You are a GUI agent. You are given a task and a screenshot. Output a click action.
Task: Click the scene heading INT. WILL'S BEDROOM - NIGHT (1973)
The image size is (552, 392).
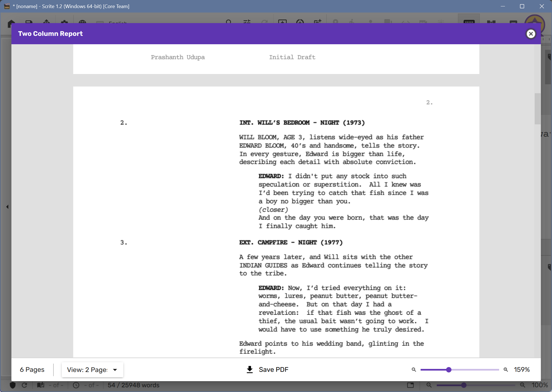point(302,123)
